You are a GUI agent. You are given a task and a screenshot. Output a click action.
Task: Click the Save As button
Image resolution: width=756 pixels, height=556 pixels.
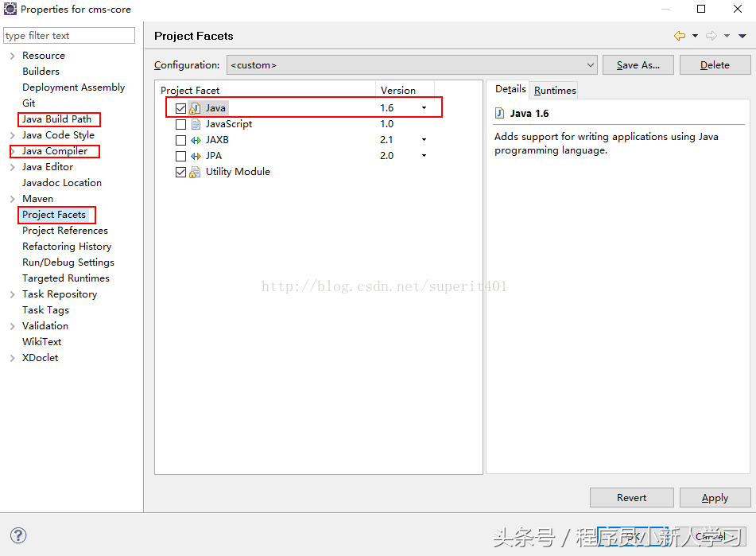(638, 64)
